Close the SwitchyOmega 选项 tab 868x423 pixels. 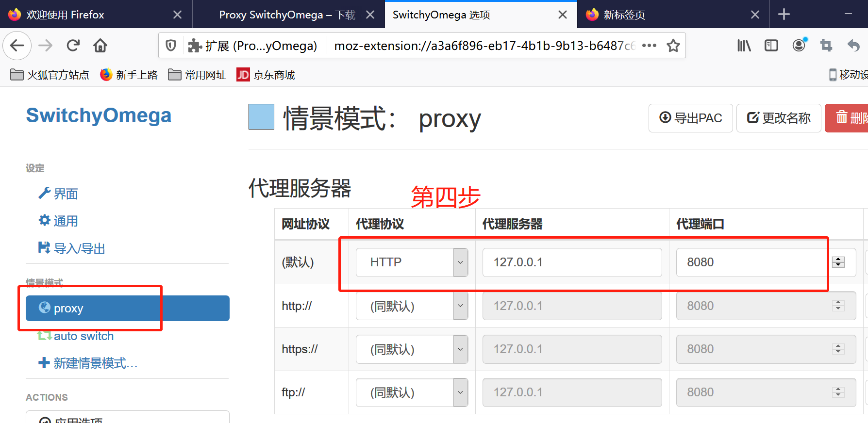click(563, 15)
